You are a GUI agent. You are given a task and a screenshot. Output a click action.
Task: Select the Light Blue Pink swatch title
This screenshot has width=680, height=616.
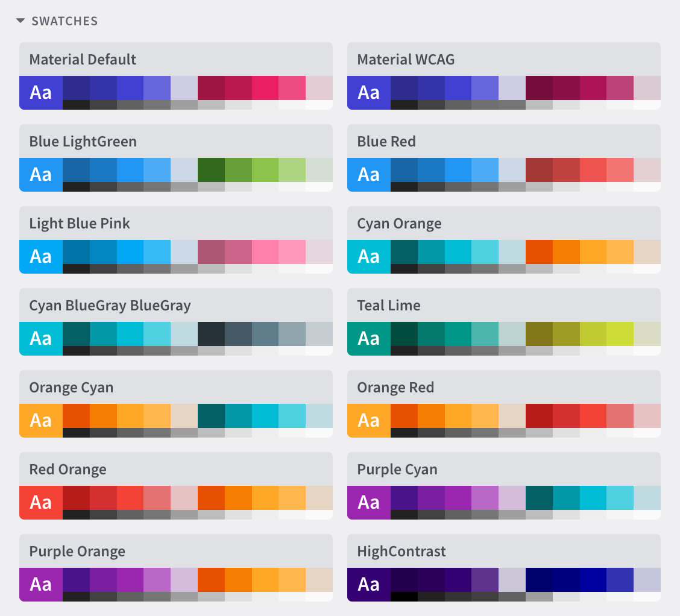pos(80,224)
